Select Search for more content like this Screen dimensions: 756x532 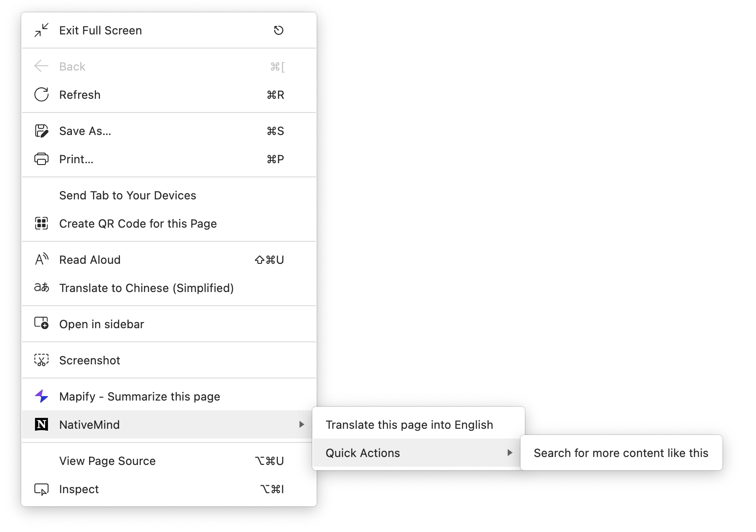point(621,453)
